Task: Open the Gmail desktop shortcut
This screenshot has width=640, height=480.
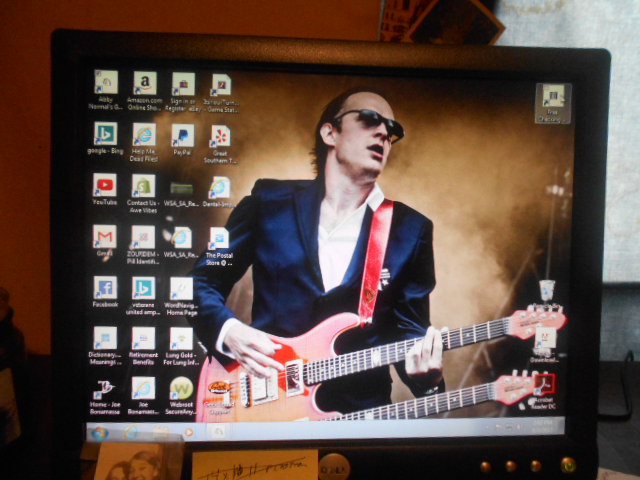Action: (x=105, y=236)
